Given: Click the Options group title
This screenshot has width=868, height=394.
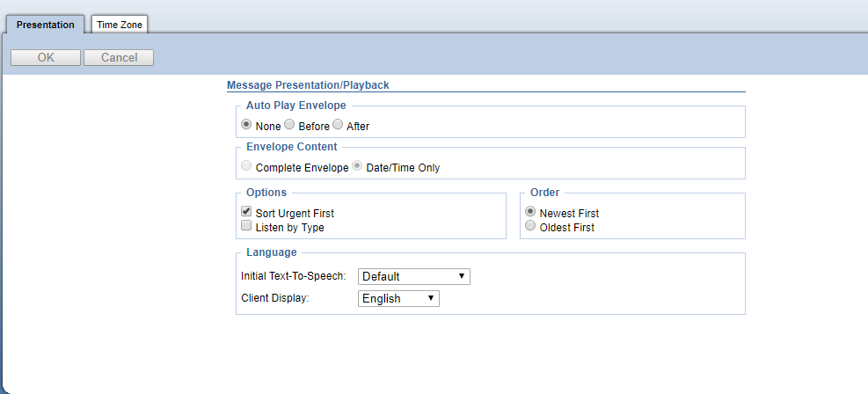Looking at the screenshot, I should click(266, 192).
